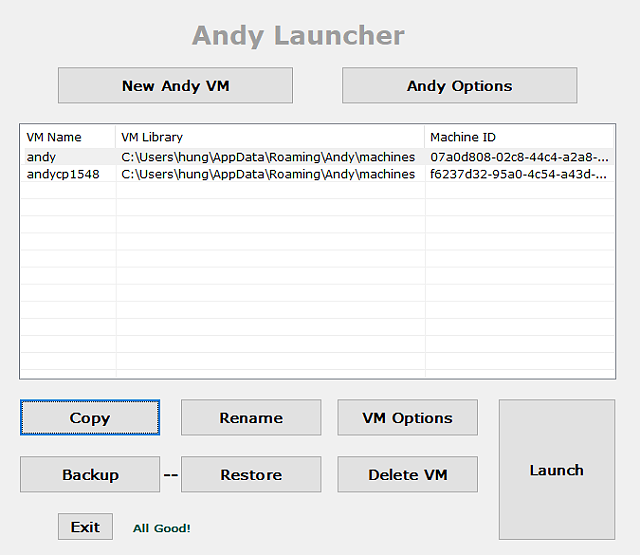This screenshot has height=555, width=640.
Task: Copy the selected VM
Action: point(90,417)
